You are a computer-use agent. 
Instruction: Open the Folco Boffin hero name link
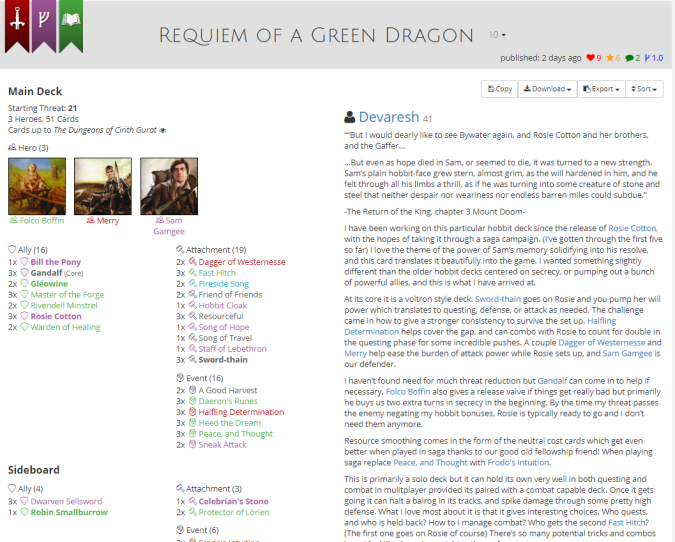[x=42, y=220]
